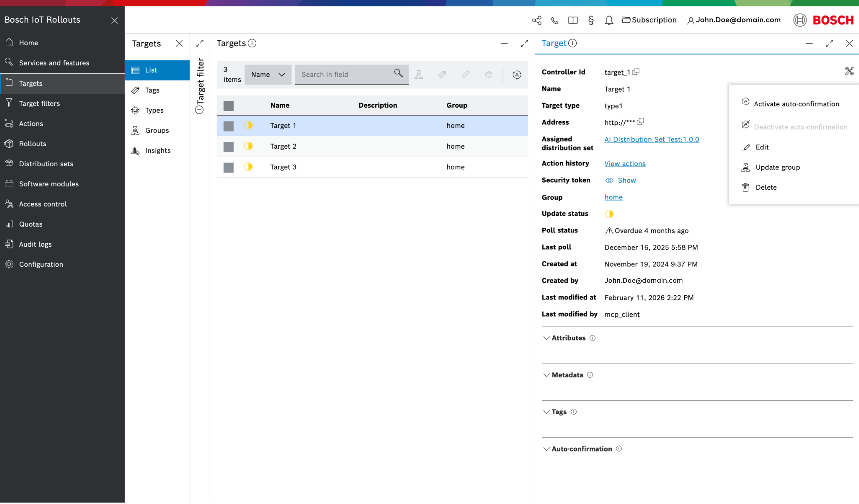The image size is (859, 504).
Task: Click the search magnifier in the field
Action: coord(399,73)
